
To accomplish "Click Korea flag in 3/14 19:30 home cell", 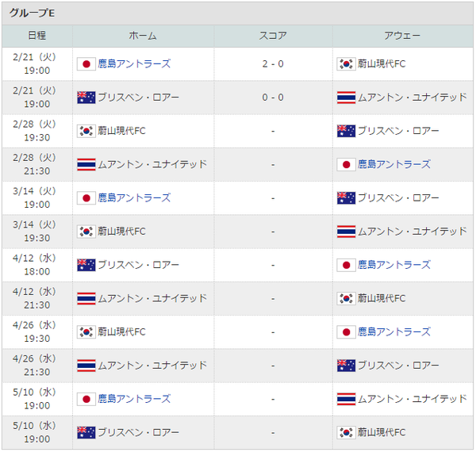I will 86,232.
